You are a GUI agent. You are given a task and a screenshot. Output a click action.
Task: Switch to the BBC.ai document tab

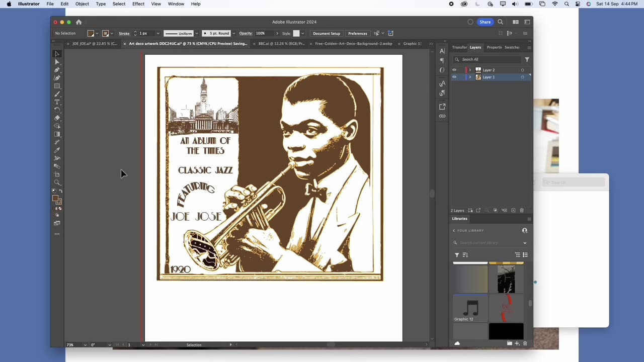281,44
